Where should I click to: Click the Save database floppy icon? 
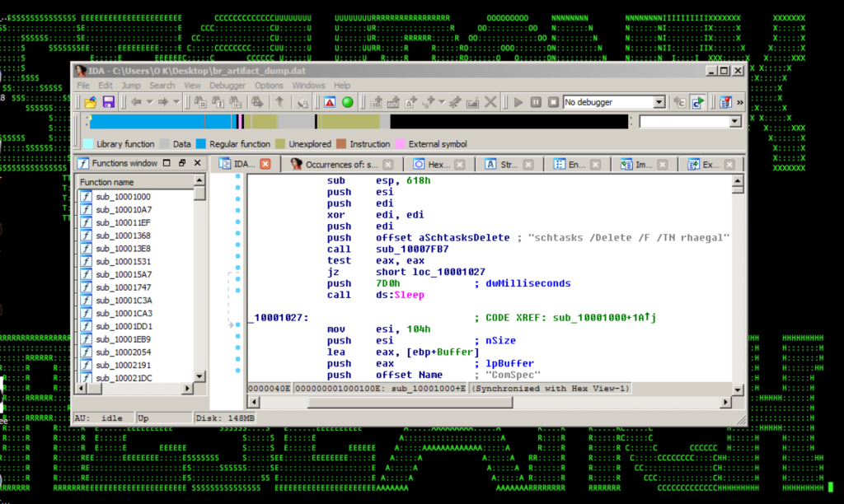click(108, 102)
